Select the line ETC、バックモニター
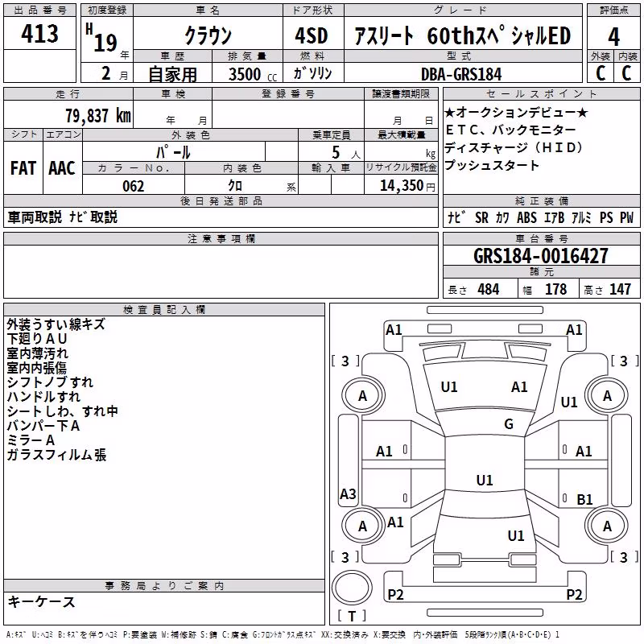 click(x=510, y=130)
